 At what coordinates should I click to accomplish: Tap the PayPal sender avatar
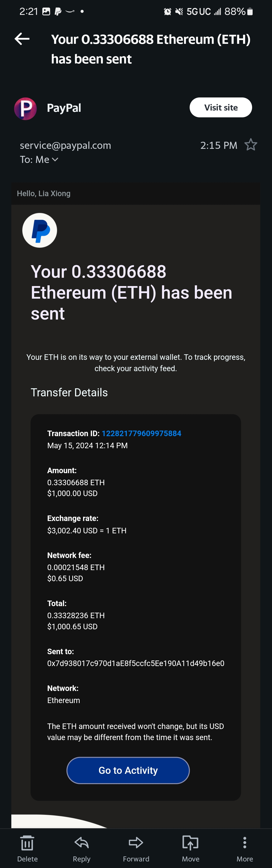[25, 109]
